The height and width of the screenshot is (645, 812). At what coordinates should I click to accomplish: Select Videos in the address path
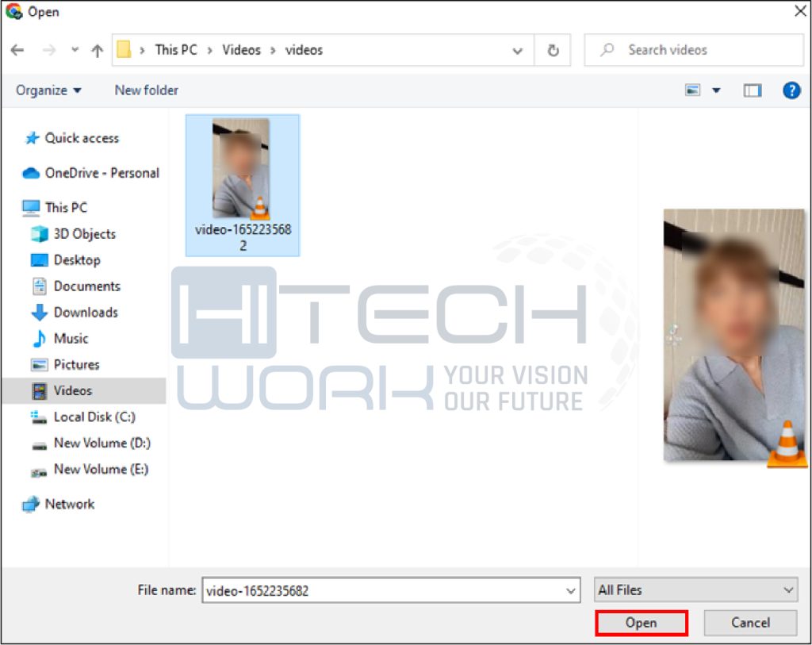[x=241, y=50]
